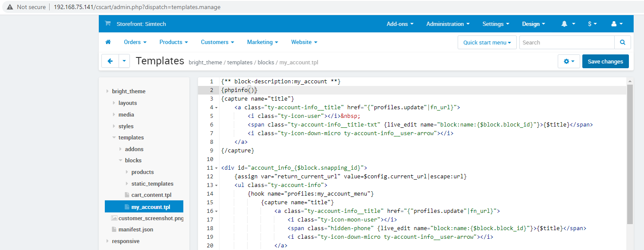Open manifest.json in the tree
Viewport: 644px width, 250px height.
tap(136, 230)
